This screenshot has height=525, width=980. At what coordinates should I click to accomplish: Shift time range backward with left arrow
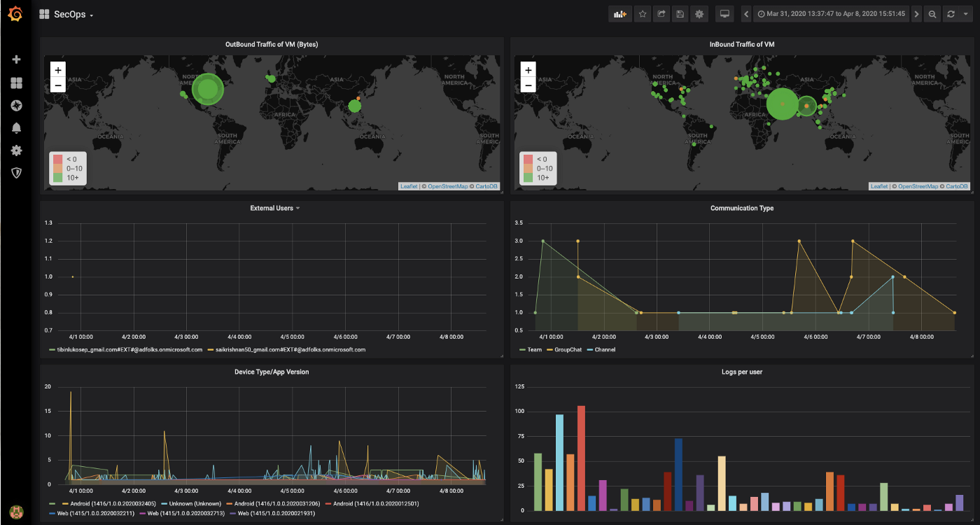point(746,14)
